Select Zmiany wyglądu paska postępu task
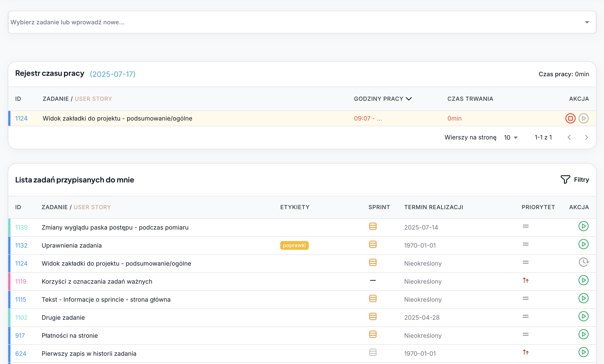The width and height of the screenshot is (604, 364). pos(115,227)
